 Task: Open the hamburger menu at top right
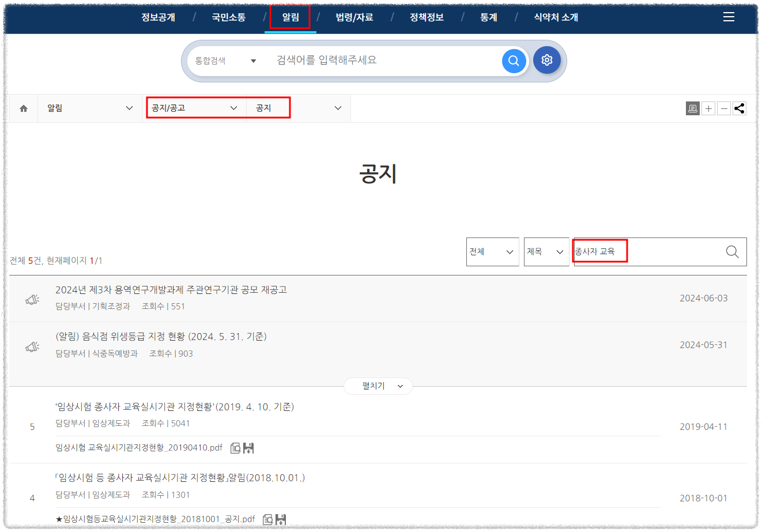[x=729, y=17]
